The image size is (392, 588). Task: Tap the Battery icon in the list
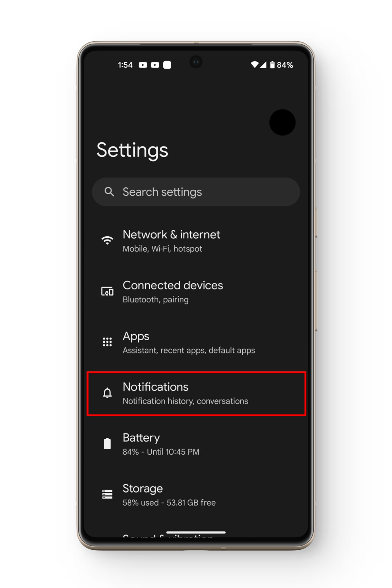pos(107,444)
